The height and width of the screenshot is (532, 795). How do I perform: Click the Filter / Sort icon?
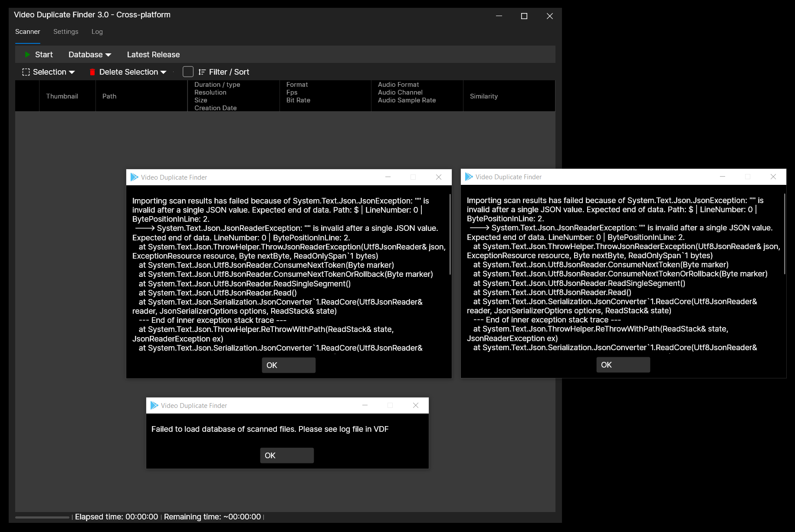pyautogui.click(x=202, y=72)
